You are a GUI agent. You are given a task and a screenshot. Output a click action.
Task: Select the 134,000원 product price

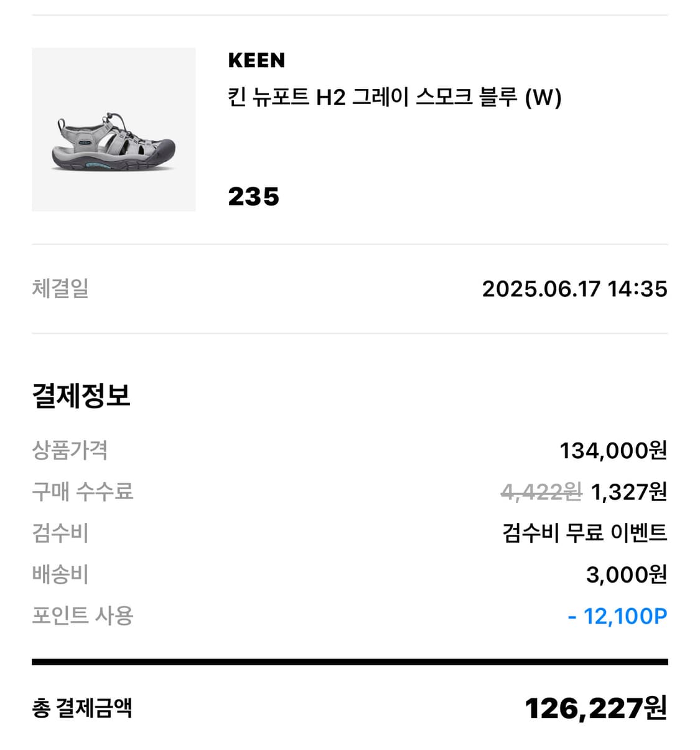pos(613,450)
